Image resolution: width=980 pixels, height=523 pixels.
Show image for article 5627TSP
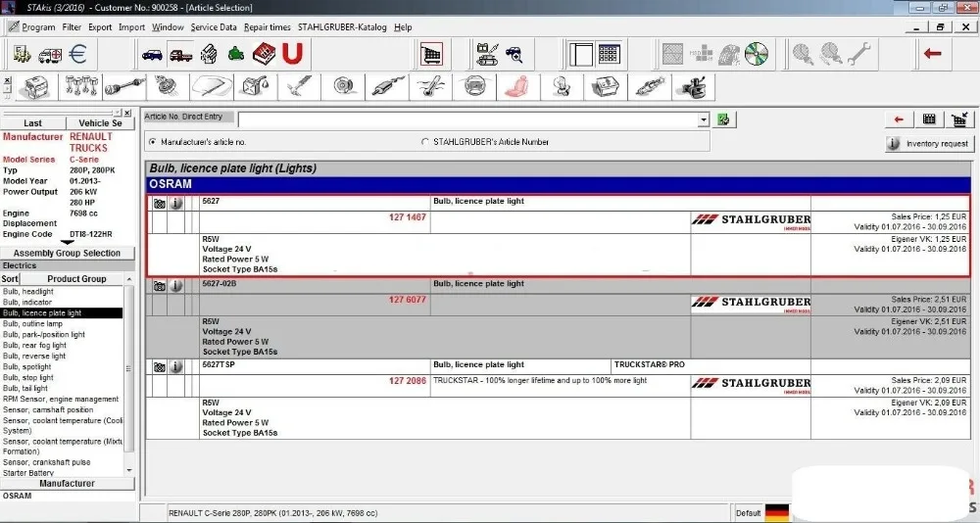[160, 367]
